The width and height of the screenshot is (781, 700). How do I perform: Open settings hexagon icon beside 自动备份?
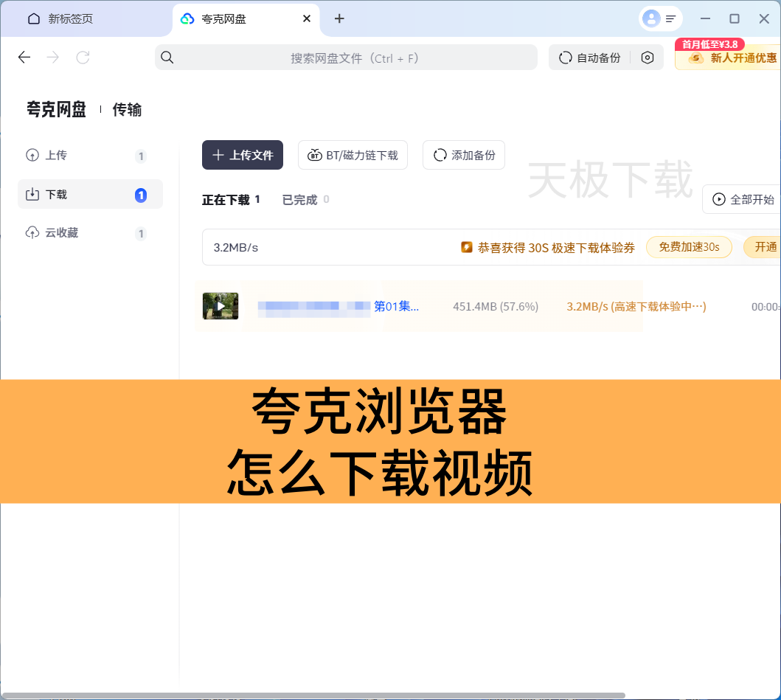point(647,58)
